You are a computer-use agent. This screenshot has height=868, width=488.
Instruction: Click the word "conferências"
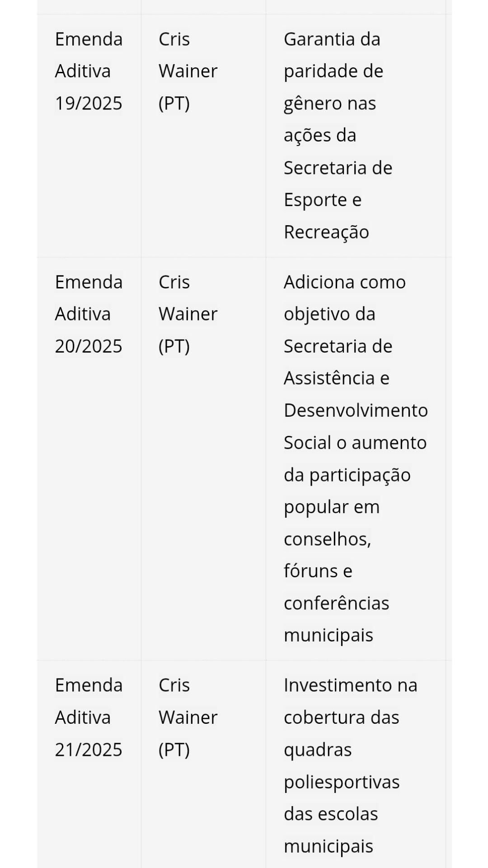click(x=336, y=603)
